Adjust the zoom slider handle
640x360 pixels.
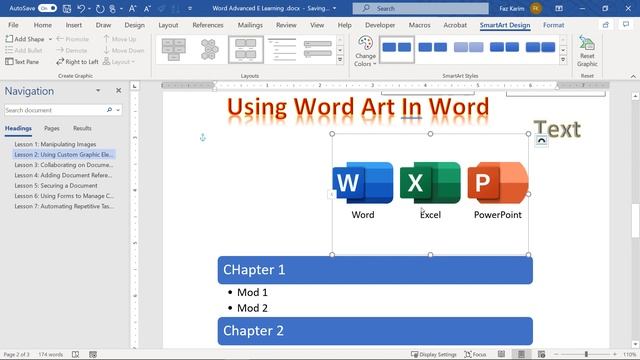[586, 354]
